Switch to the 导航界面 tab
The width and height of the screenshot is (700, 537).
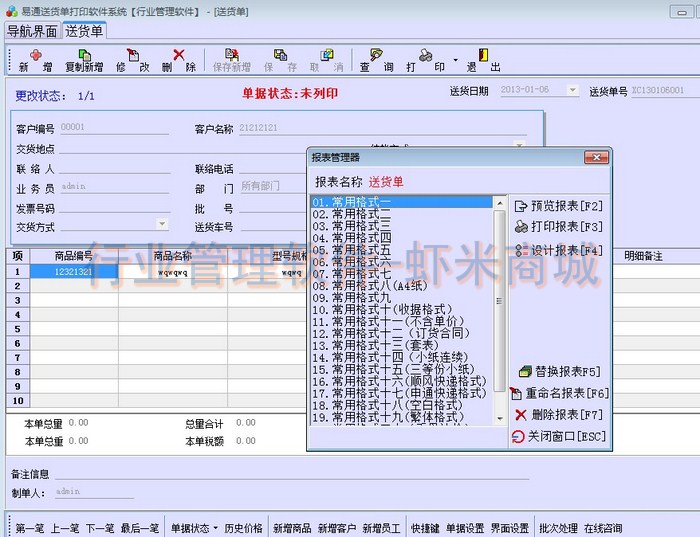pyautogui.click(x=32, y=31)
